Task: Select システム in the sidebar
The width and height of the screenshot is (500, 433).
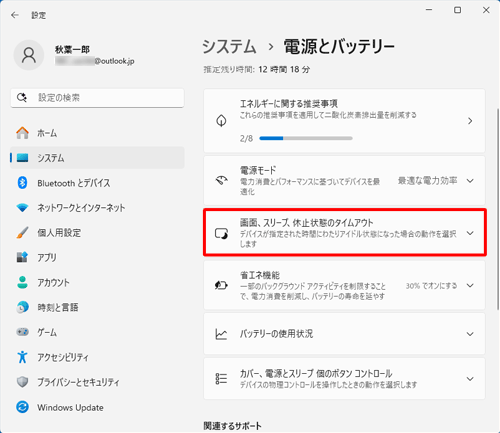Action: pos(97,157)
